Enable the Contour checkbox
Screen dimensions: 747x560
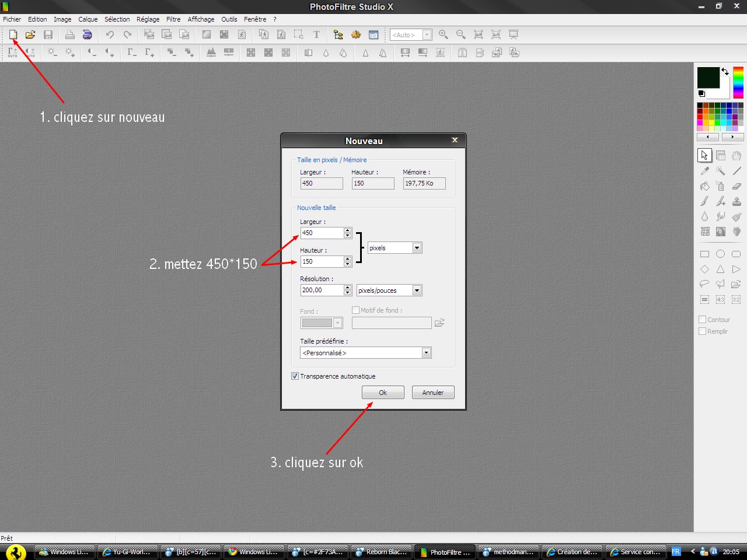point(703,320)
